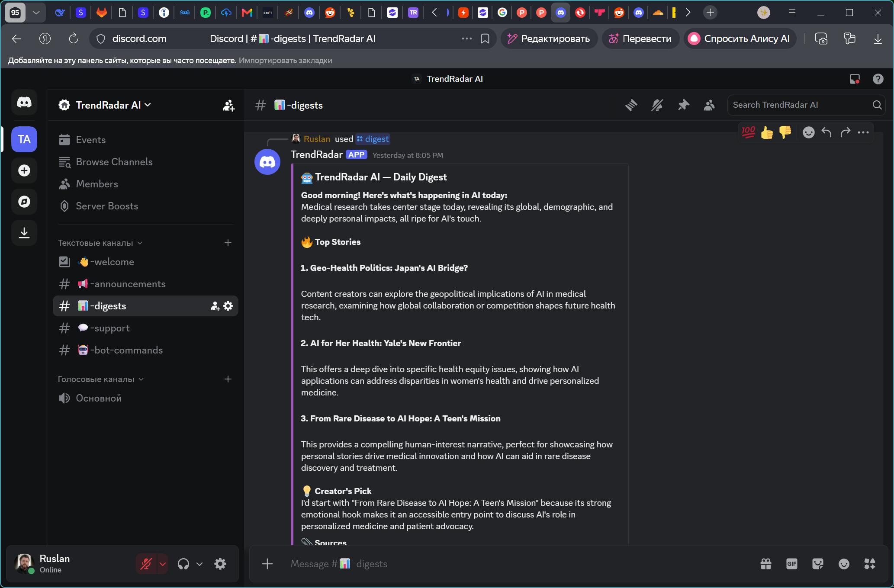React with thumbs up emoji

[767, 132]
